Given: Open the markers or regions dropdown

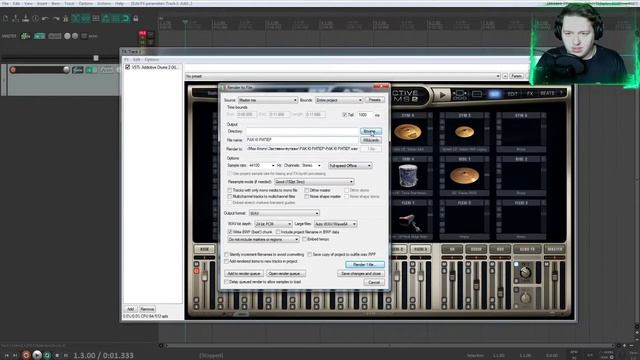Looking at the screenshot, I should 263,239.
